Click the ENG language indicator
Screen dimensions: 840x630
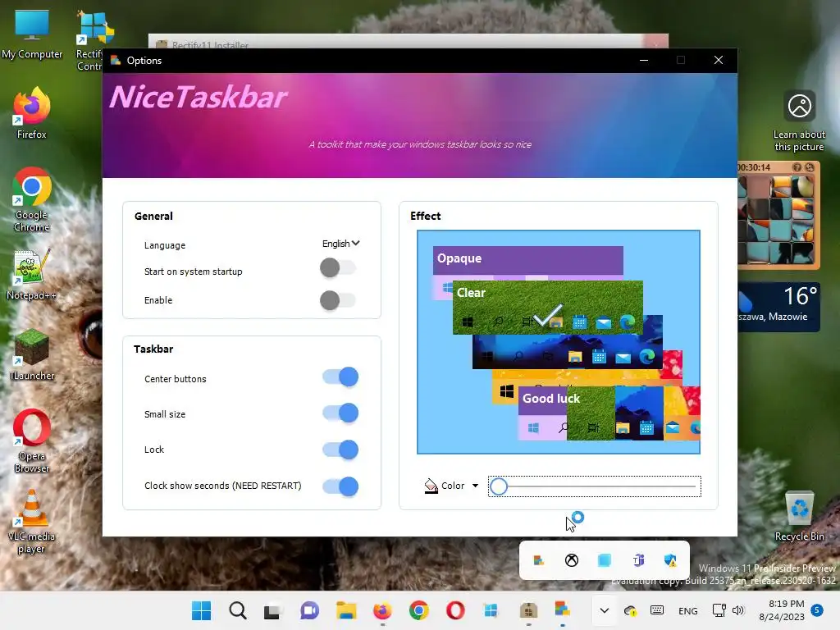coord(688,610)
